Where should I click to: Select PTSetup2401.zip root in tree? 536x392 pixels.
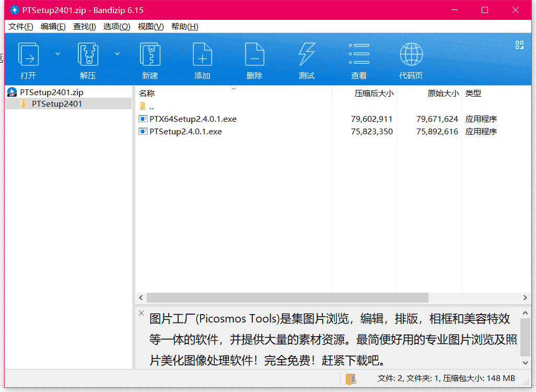pos(52,92)
